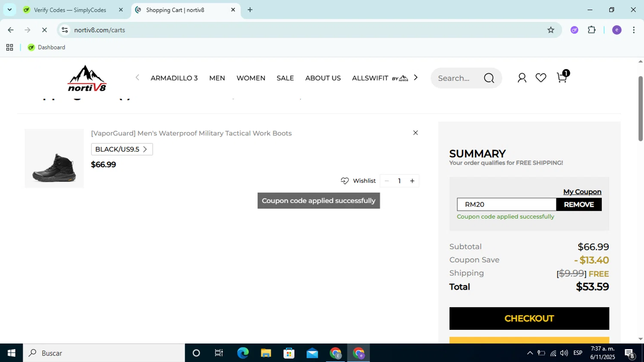Image resolution: width=644 pixels, height=362 pixels.
Task: Close the Shopping Cart tab
Action: click(x=233, y=9)
